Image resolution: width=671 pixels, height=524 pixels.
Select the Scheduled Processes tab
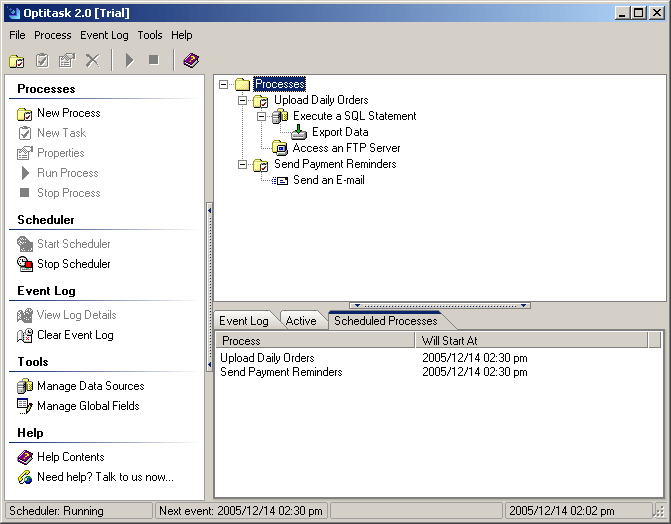[x=386, y=321]
